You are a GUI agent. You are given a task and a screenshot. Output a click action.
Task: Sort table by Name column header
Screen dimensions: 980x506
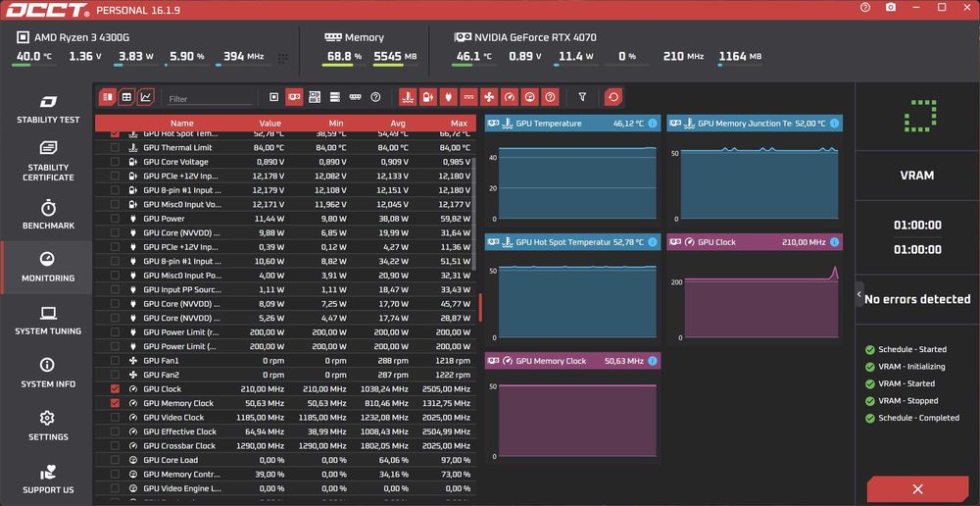pyautogui.click(x=182, y=124)
